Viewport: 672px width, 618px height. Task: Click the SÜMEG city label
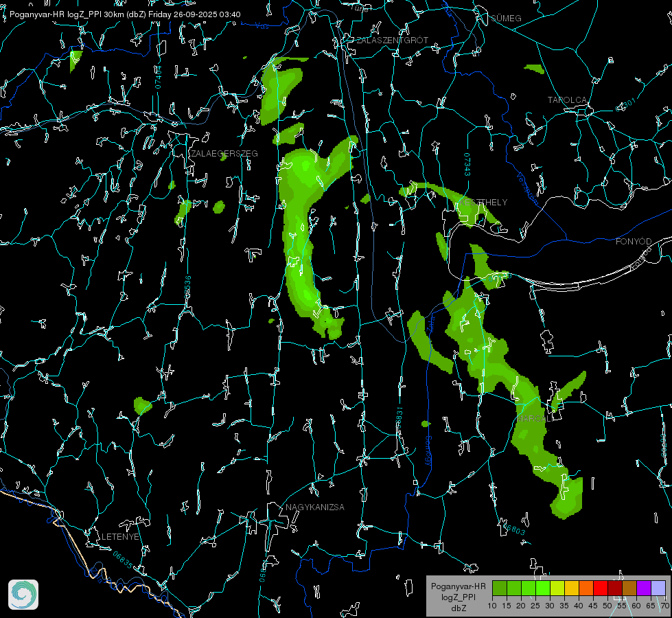click(506, 18)
